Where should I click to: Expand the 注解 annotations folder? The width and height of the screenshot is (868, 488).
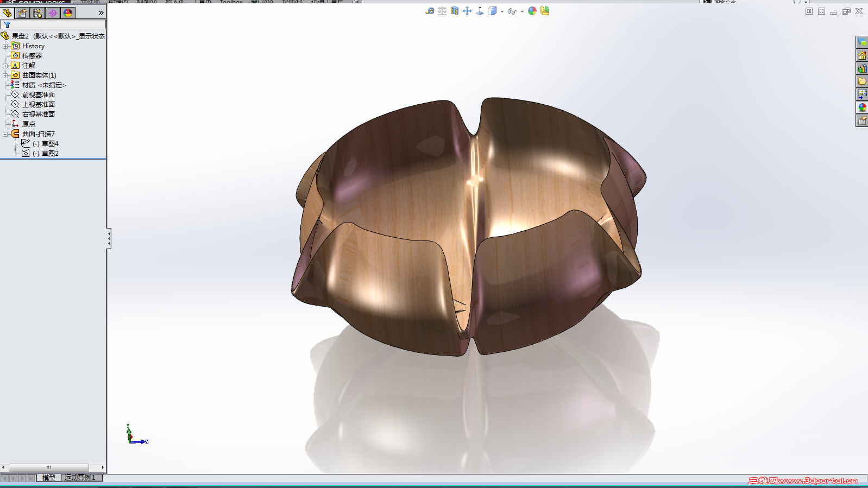coord(5,66)
